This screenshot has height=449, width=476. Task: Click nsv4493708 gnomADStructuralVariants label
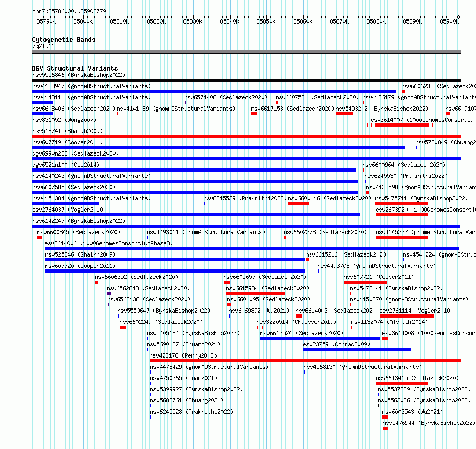tap(377, 266)
